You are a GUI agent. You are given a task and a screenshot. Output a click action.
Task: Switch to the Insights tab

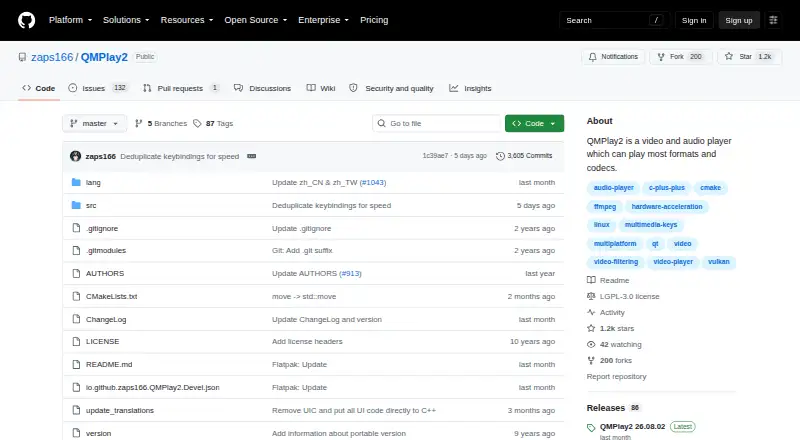[470, 88]
